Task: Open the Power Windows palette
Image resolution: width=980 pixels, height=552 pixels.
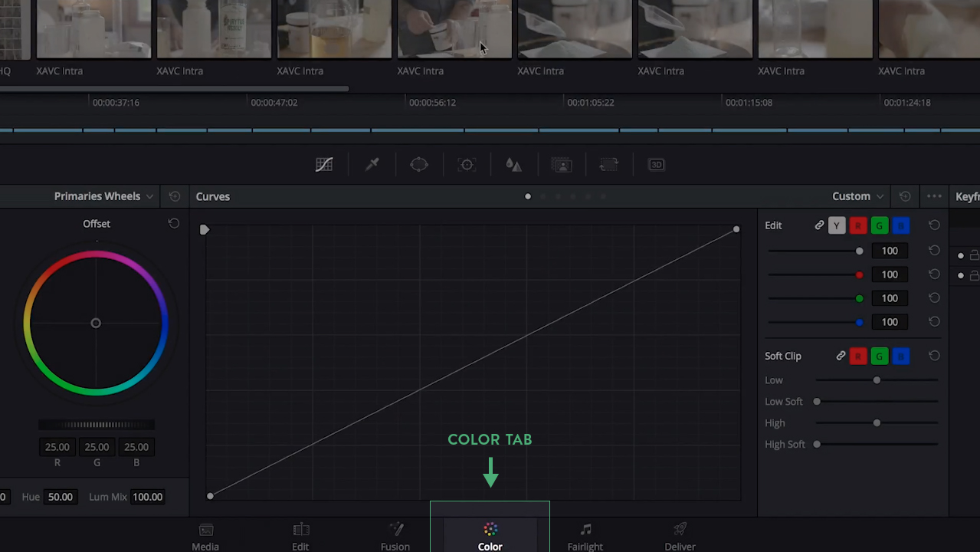Action: coord(418,164)
